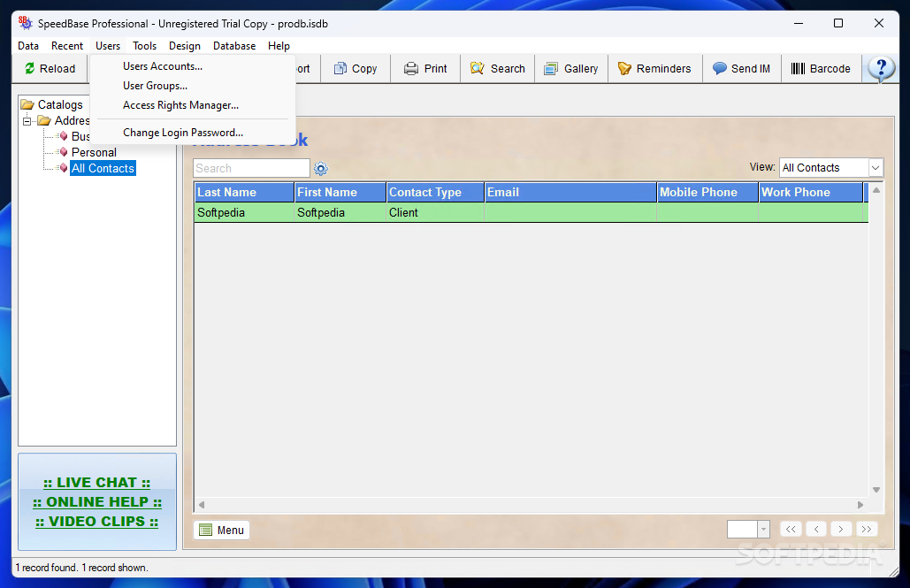Choose User Groups... from the menu
The width and height of the screenshot is (910, 588).
point(193,86)
